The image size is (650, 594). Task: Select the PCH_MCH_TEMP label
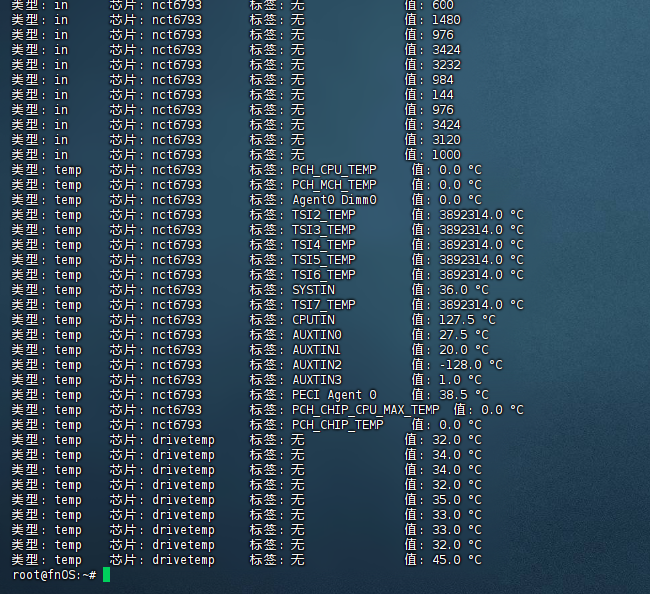[334, 185]
